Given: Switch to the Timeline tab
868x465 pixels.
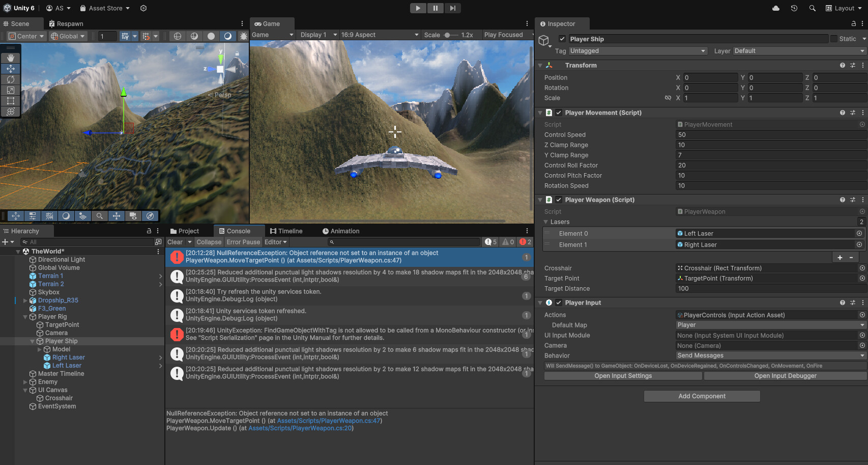Looking at the screenshot, I should [x=288, y=231].
